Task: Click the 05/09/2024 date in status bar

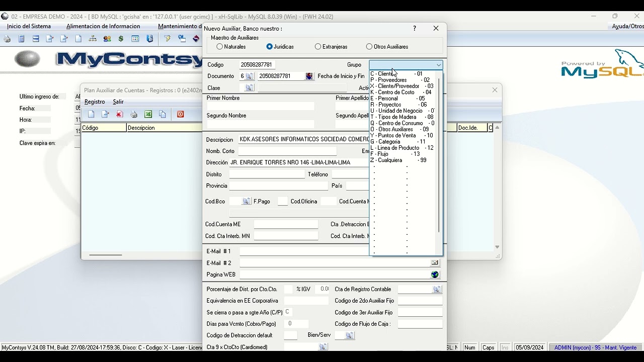Action: 530,347
